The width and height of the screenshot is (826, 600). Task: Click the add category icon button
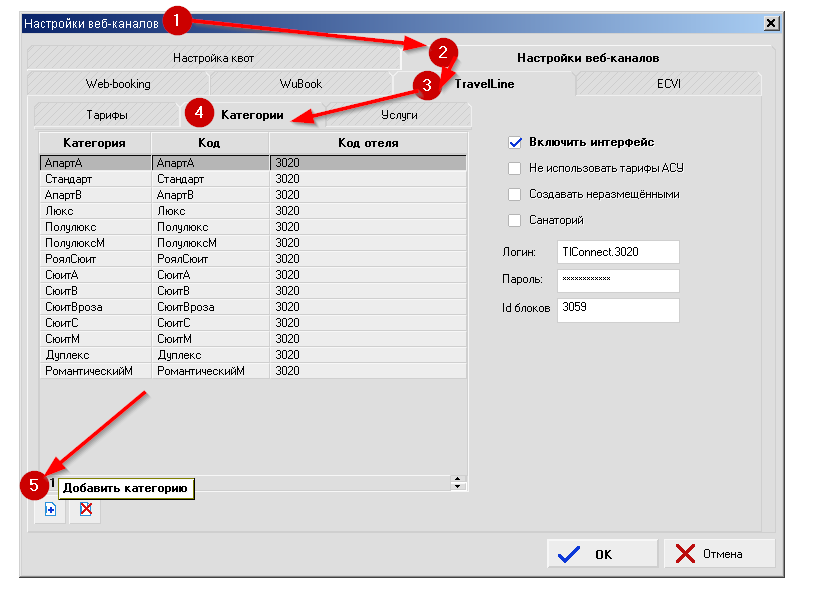[x=50, y=510]
